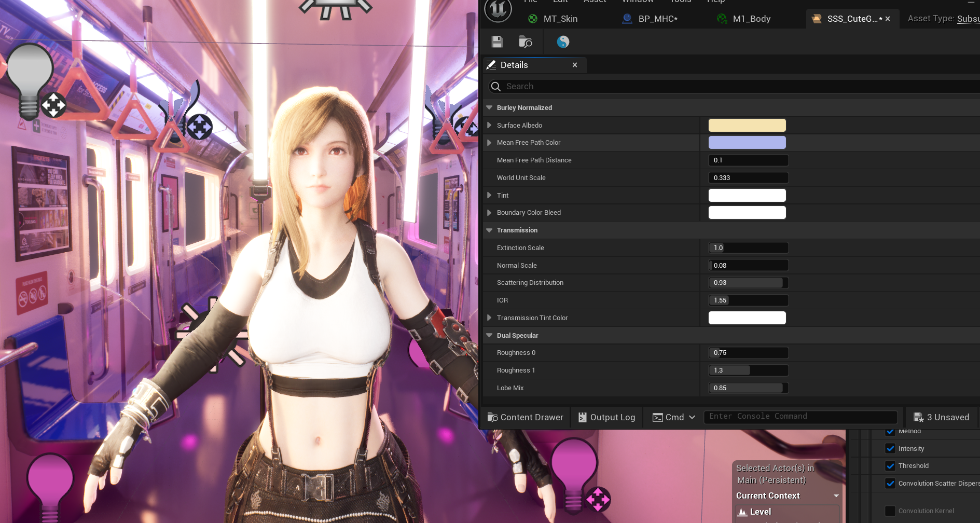Click the unsaved assets save icon
Viewport: 980px width, 523px height.
click(x=918, y=417)
